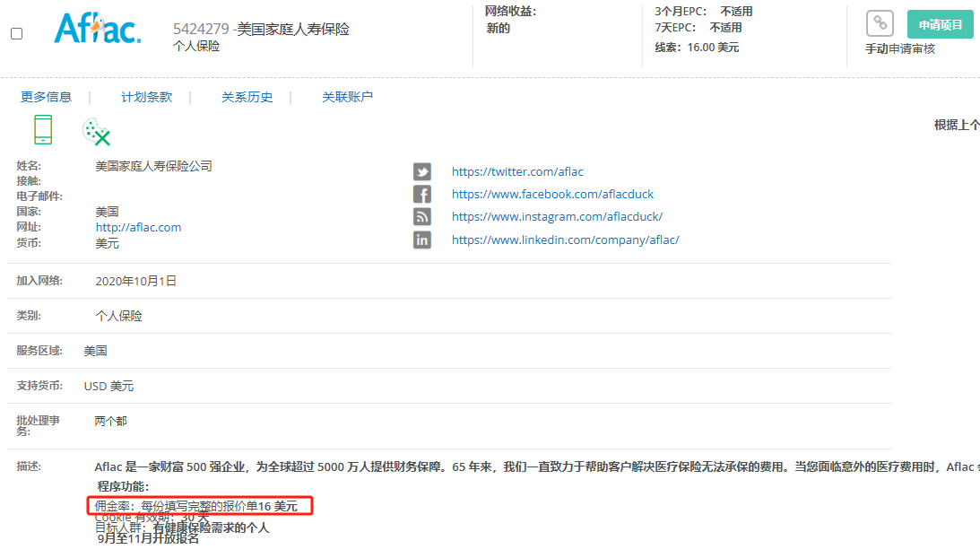The width and height of the screenshot is (980, 558).
Task: Click the 3个月EPC 不适用 entry
Action: tap(704, 12)
